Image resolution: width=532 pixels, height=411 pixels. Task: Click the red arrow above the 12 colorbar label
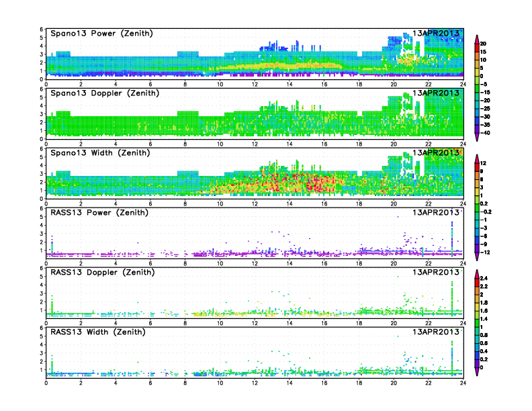click(x=477, y=157)
